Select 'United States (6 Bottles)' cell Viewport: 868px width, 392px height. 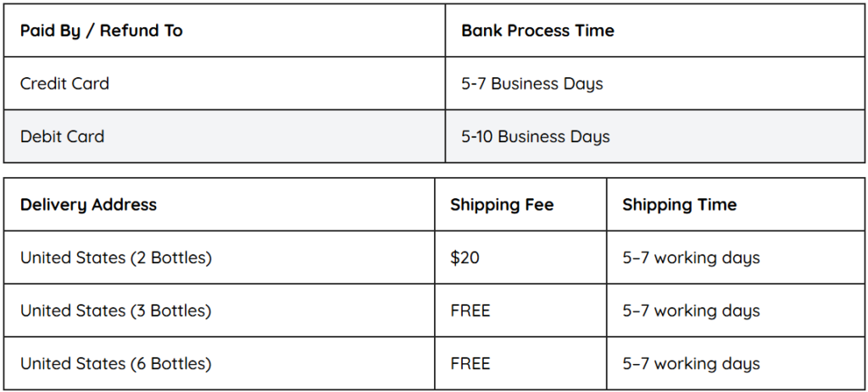pyautogui.click(x=220, y=364)
